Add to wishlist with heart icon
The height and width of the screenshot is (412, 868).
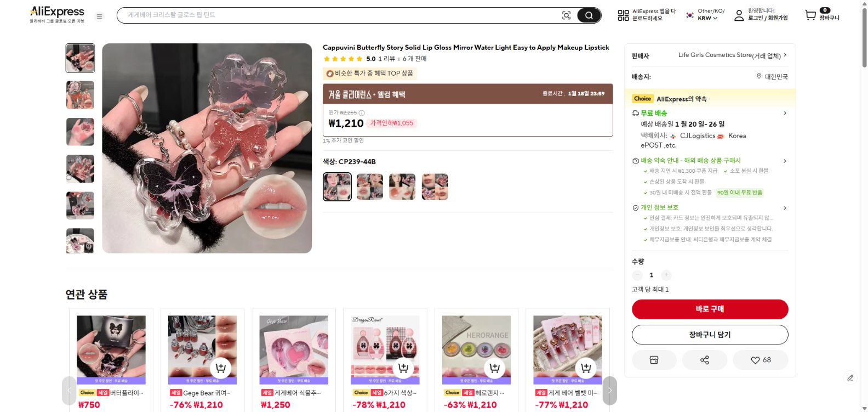[x=760, y=360]
